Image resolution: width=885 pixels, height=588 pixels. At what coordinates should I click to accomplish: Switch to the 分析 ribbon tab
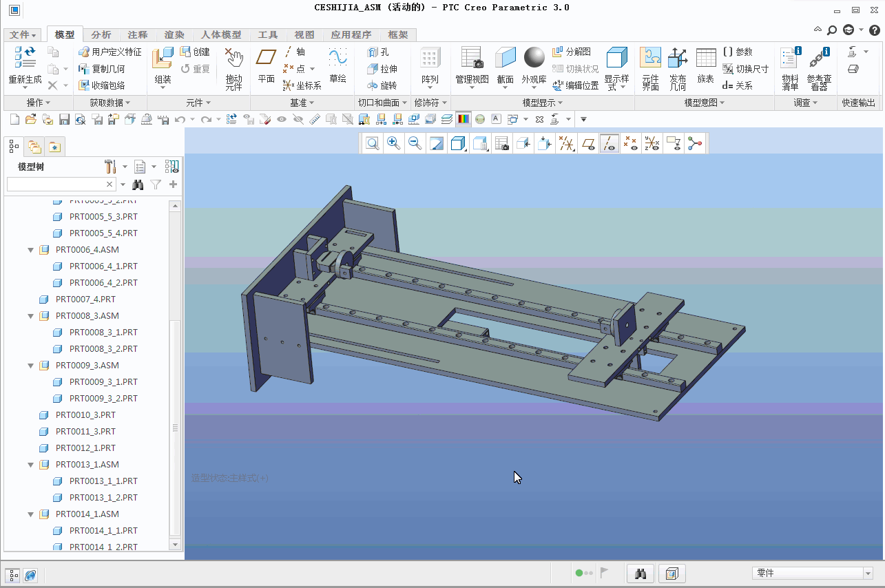[101, 35]
